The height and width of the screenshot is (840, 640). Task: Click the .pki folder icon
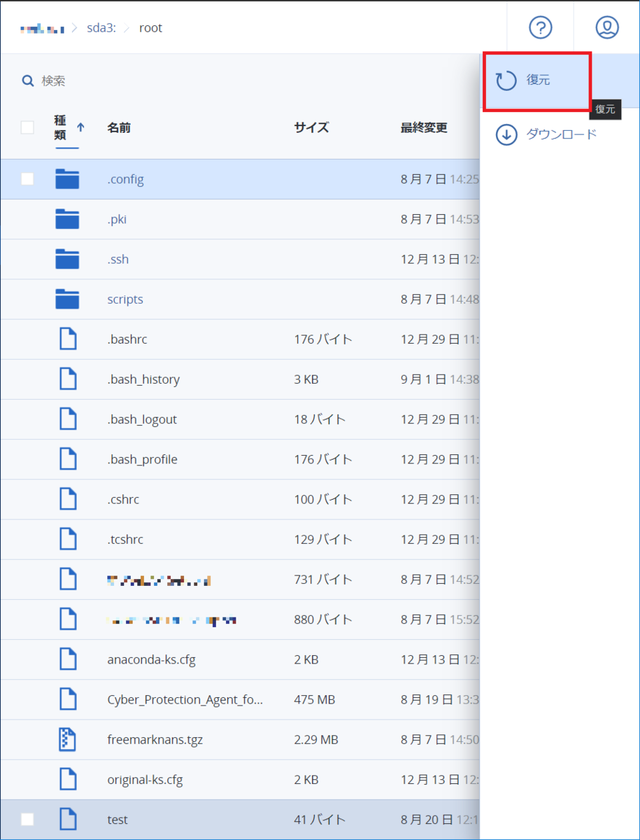point(67,220)
